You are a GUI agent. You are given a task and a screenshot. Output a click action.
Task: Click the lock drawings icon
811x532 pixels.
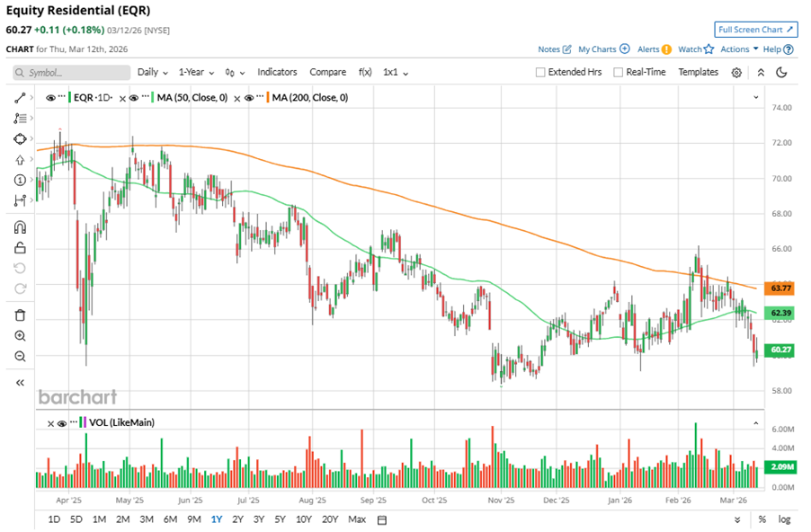20,248
